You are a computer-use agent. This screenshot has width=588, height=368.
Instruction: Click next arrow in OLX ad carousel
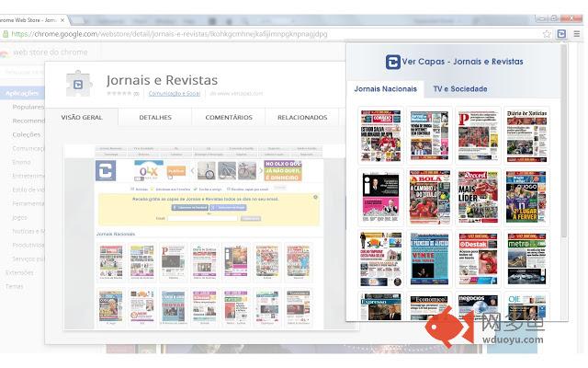click(x=261, y=171)
